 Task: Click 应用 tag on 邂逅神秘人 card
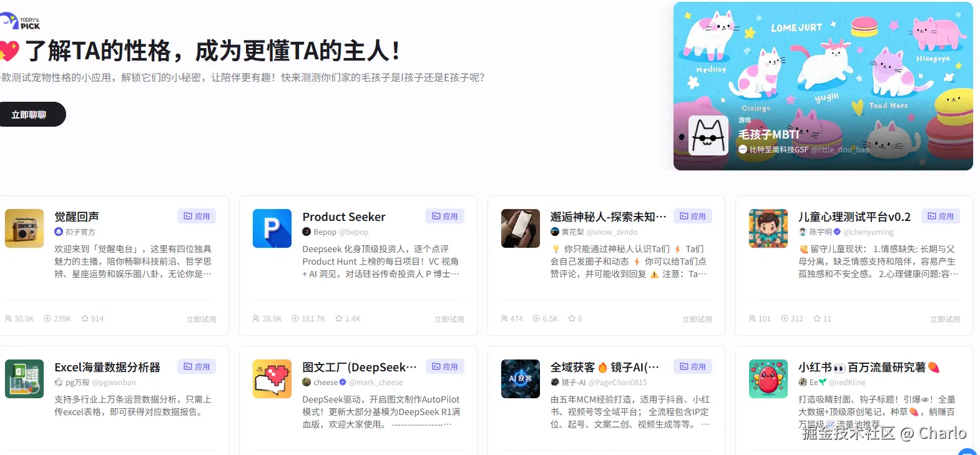coord(693,216)
